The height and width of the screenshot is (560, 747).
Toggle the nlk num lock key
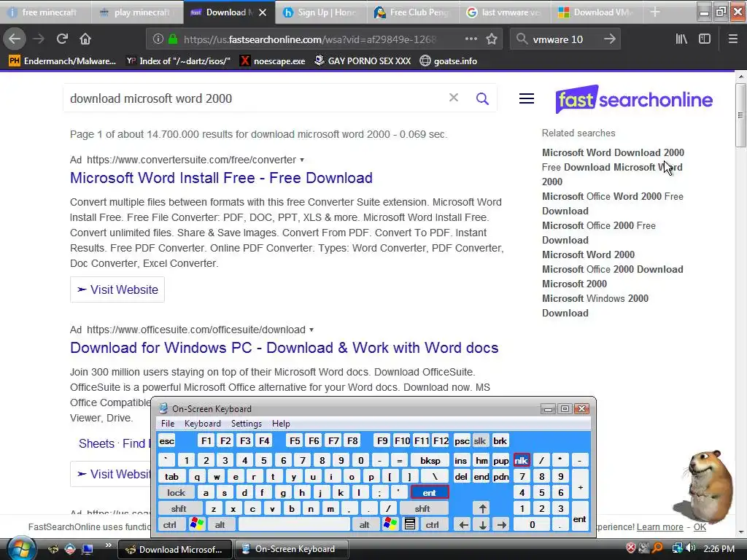pos(521,461)
